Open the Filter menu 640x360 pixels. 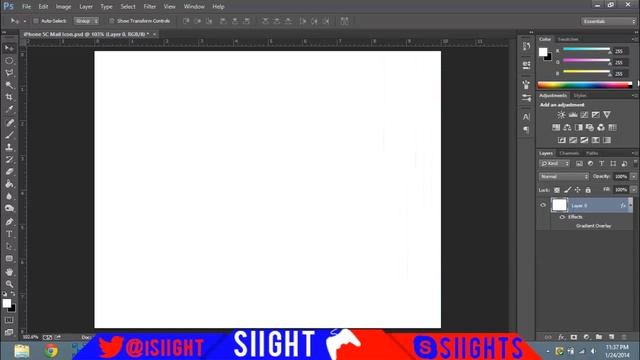[149, 7]
